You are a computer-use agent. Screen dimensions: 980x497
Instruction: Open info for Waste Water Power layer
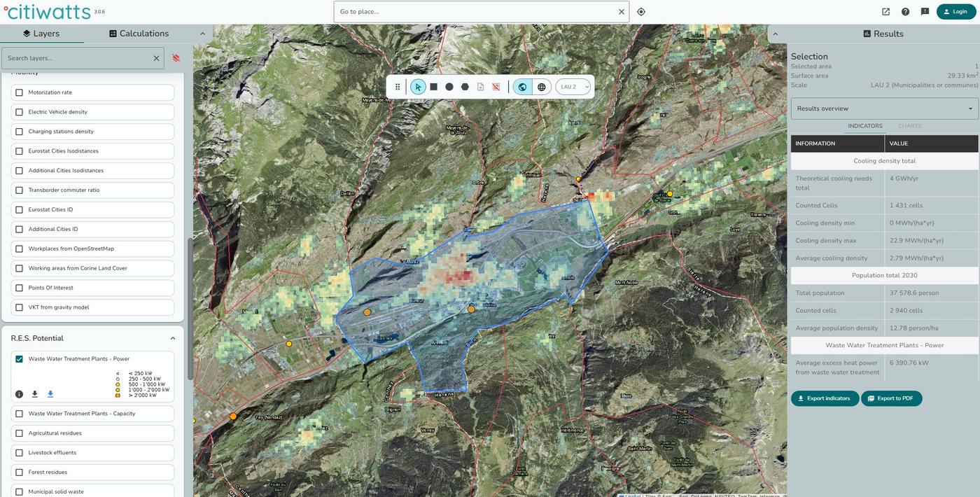[x=19, y=394]
